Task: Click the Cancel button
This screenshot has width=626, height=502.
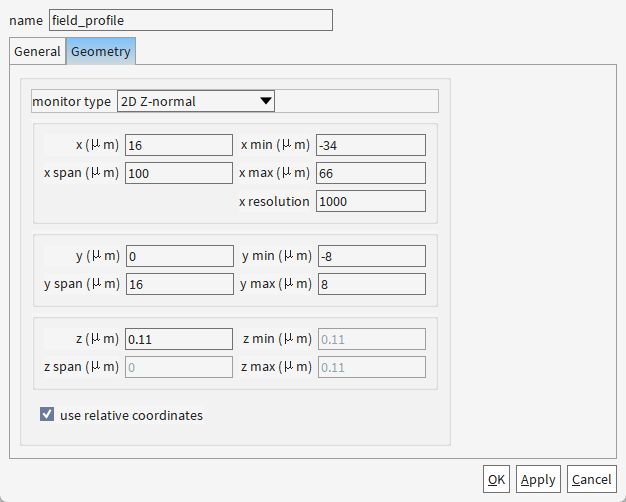Action: pos(592,479)
